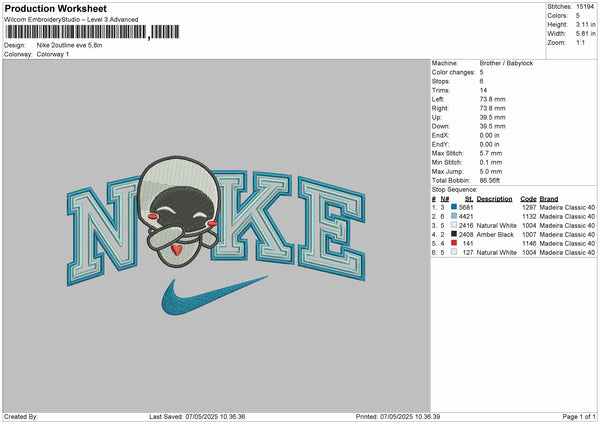The image size is (600, 424).
Task: Click the thread code 1132
Action: pyautogui.click(x=529, y=217)
